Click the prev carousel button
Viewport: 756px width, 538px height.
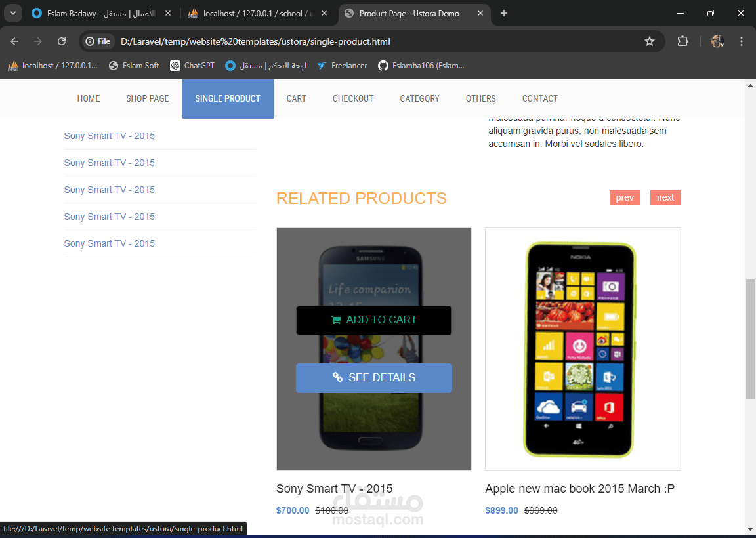[x=625, y=197]
